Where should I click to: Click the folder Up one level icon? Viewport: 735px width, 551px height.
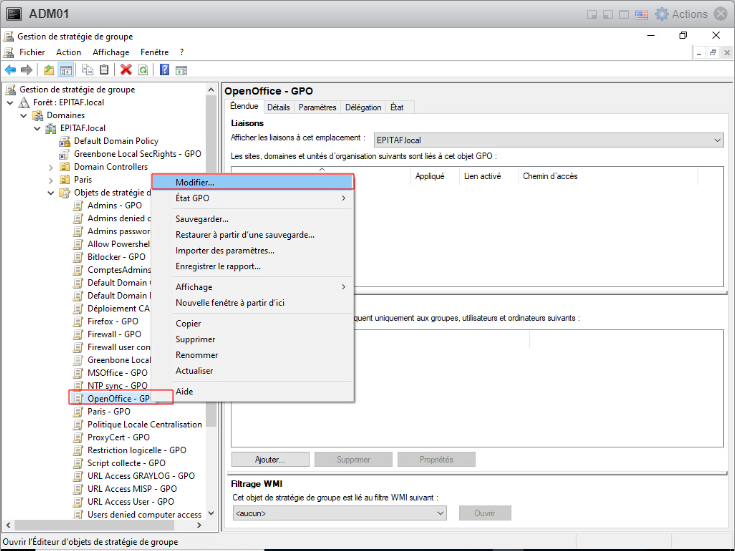[x=48, y=70]
